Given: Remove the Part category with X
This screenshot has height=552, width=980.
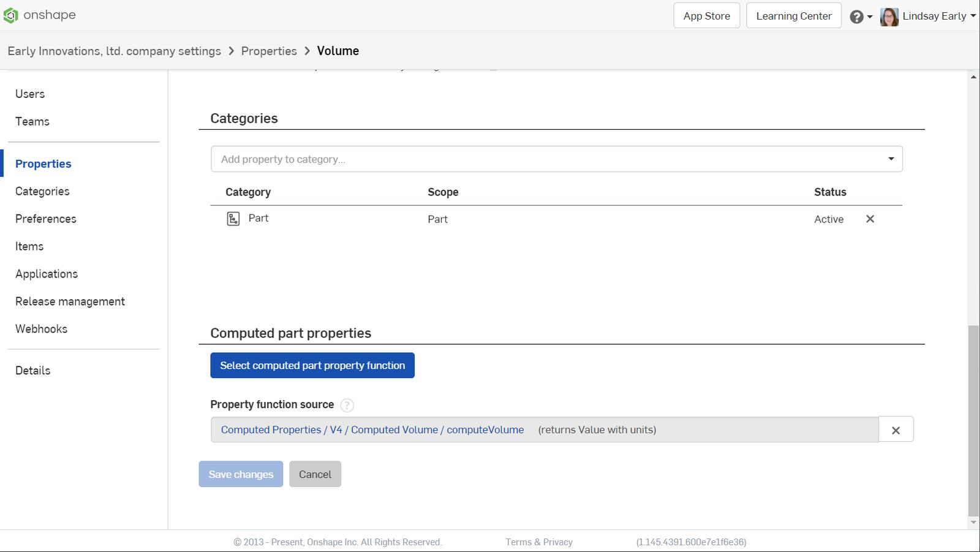Looking at the screenshot, I should click(870, 219).
